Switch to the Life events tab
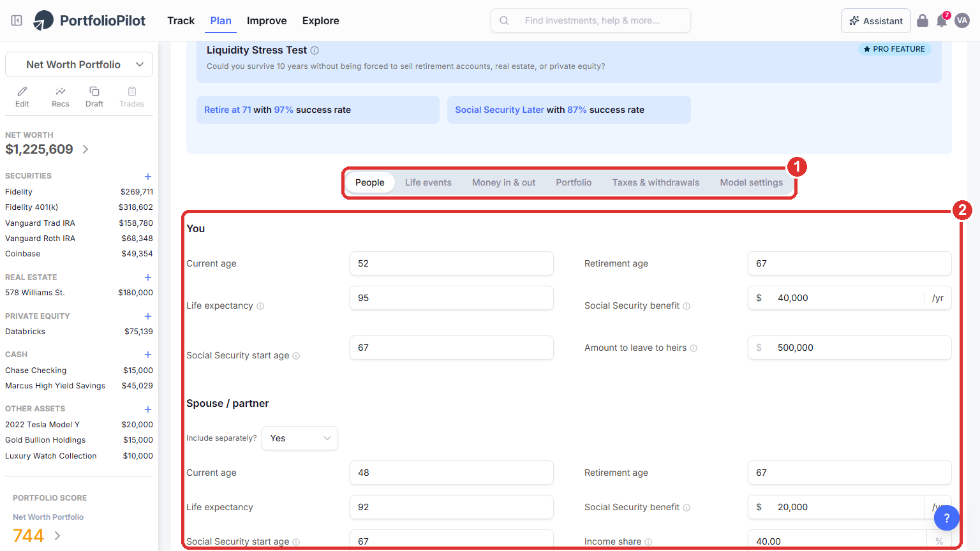Viewport: 980px width, 551px height. [x=428, y=182]
